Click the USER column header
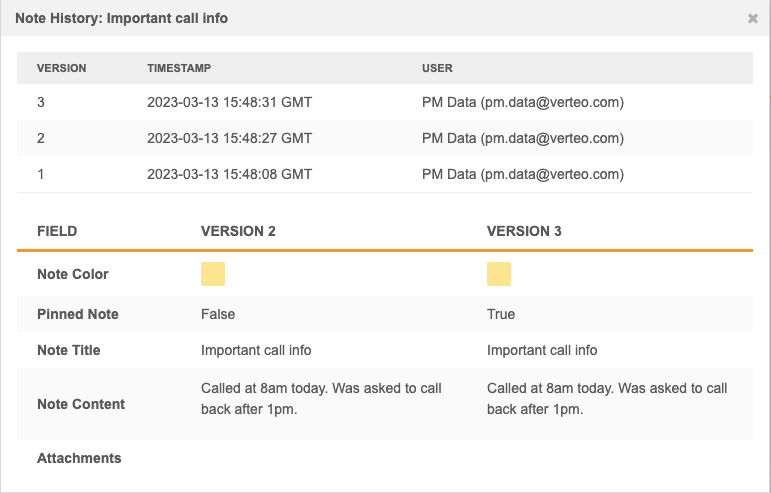Viewport: 771px width, 493px height. pyautogui.click(x=437, y=68)
